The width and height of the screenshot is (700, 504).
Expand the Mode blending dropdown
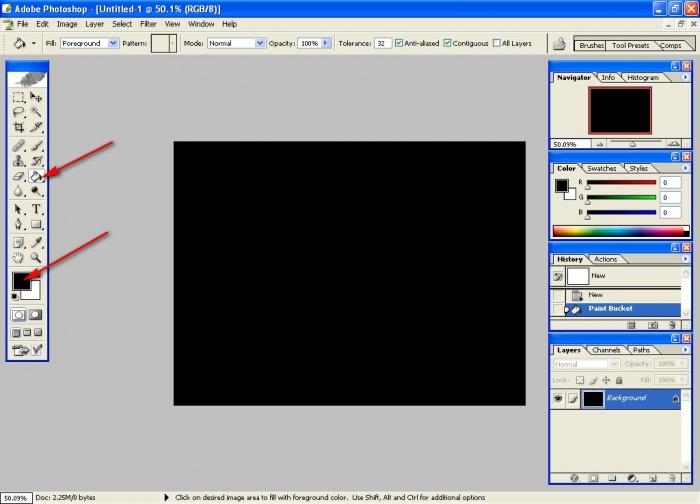click(x=260, y=44)
